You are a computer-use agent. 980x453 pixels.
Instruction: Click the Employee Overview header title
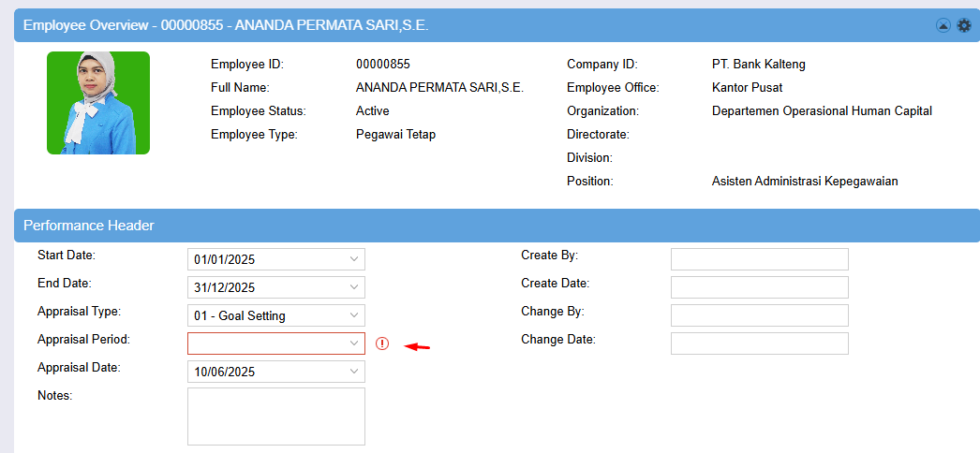tap(226, 25)
